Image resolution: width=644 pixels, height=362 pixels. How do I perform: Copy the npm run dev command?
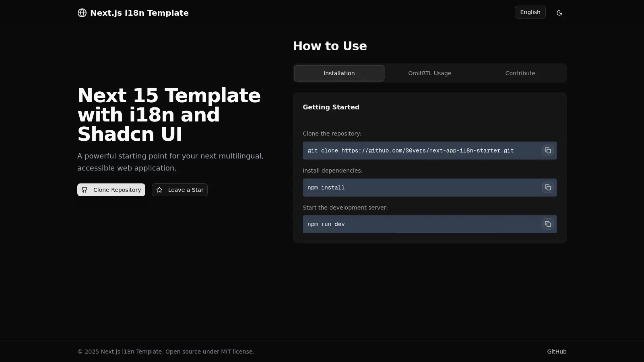tap(548, 224)
